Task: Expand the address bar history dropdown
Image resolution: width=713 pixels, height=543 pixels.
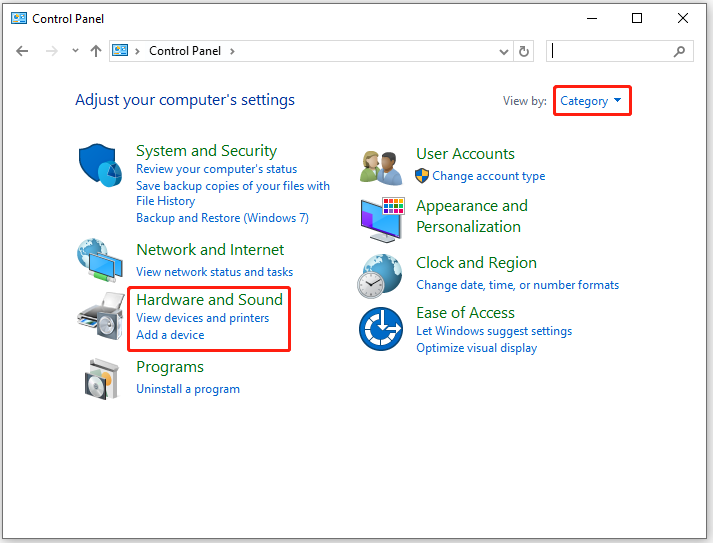Action: 503,51
